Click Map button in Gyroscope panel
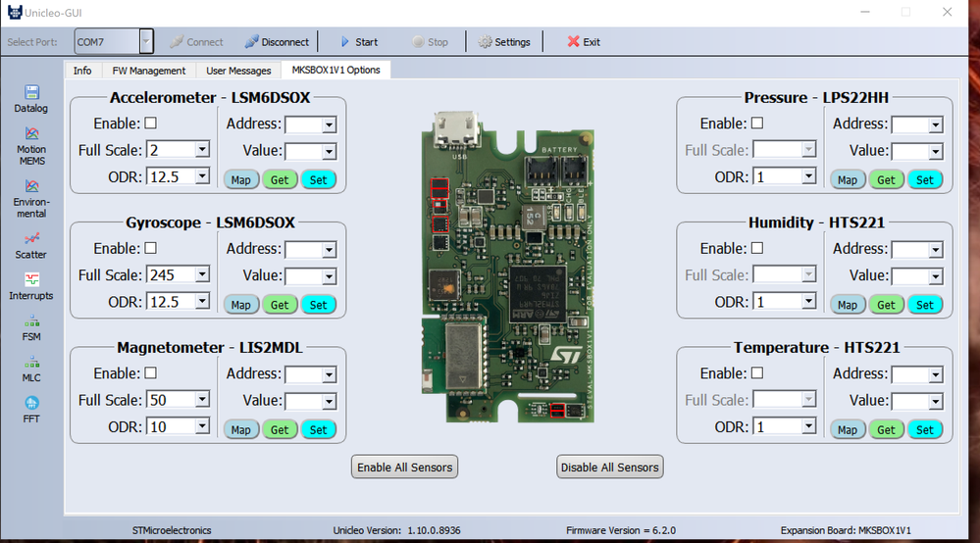This screenshot has height=543, width=980. tap(241, 305)
